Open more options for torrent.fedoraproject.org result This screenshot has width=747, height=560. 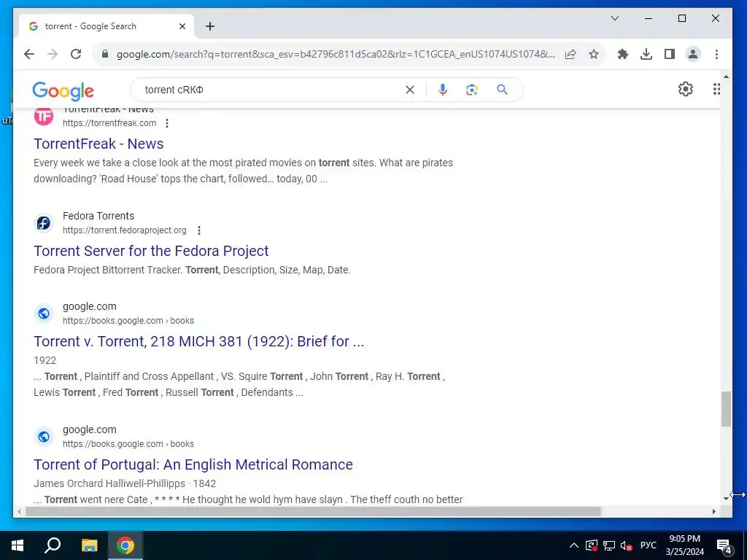(199, 230)
